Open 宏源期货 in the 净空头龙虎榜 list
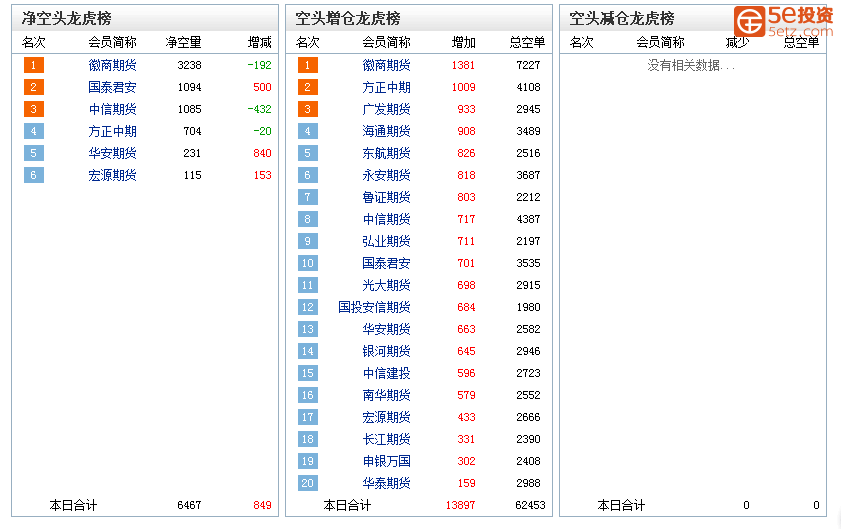The height and width of the screenshot is (529, 841). coord(112,175)
